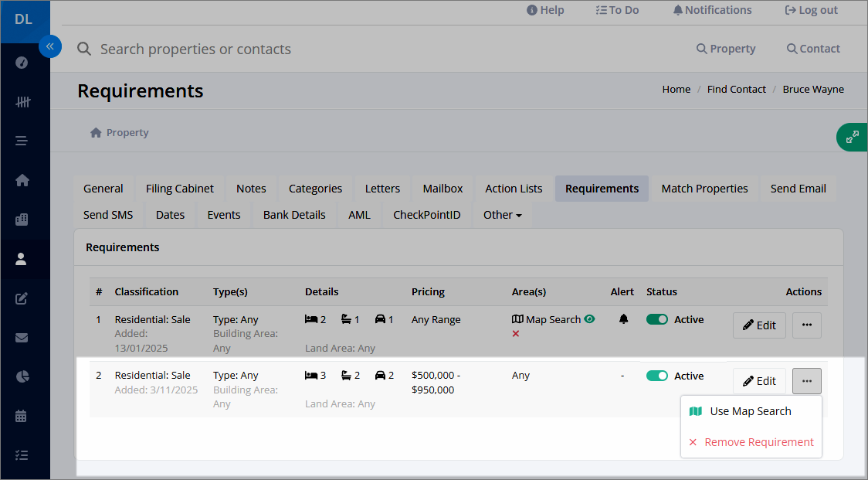Follow the Find Contact breadcrumb link
Viewport: 868px width, 480px height.
736,89
